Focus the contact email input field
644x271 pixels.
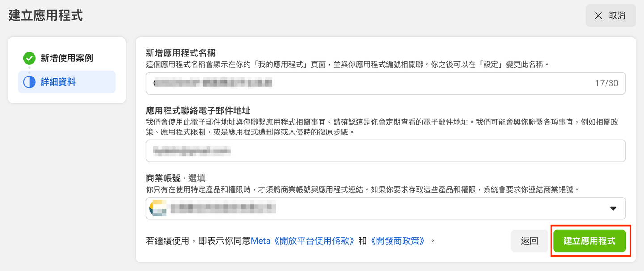(386, 151)
